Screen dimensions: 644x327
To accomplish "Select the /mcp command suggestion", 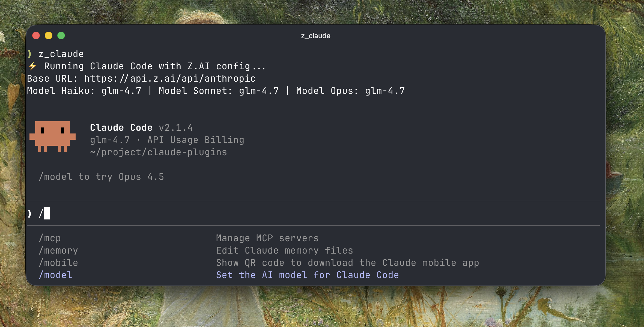I will coord(50,238).
